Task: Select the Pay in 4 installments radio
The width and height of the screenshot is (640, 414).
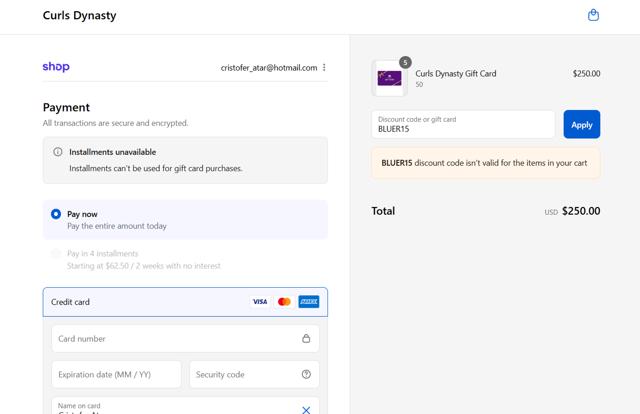Action: (x=56, y=254)
